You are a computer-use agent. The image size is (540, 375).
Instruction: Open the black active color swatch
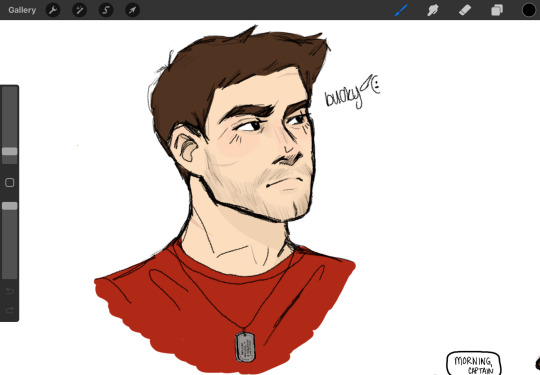coord(529,10)
